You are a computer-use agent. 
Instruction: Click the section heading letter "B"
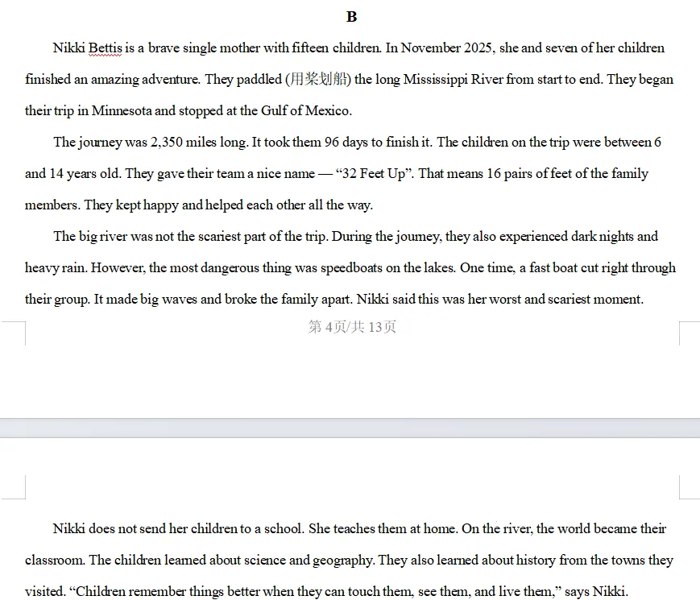[x=351, y=17]
